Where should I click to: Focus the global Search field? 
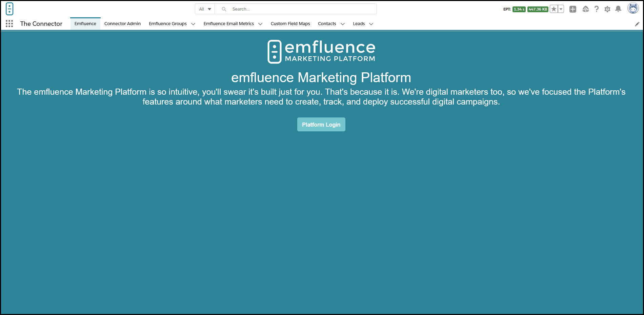coord(296,9)
